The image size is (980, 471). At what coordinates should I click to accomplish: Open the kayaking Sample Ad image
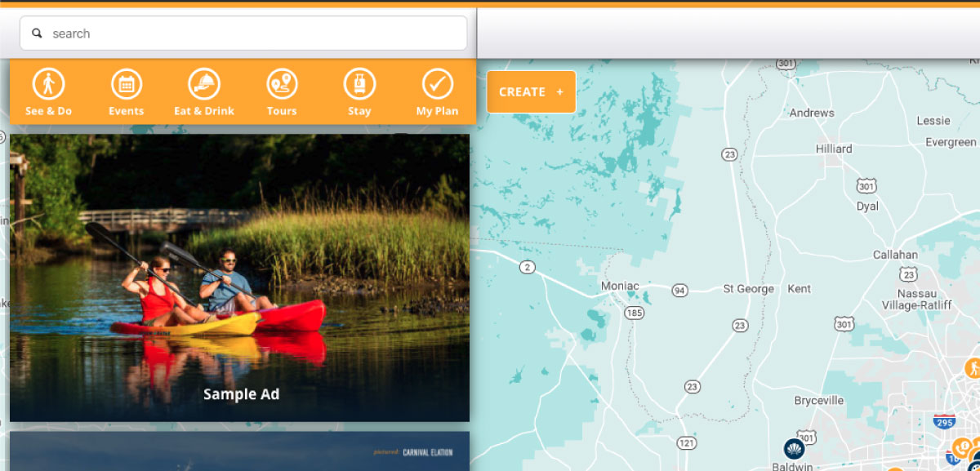pos(239,269)
